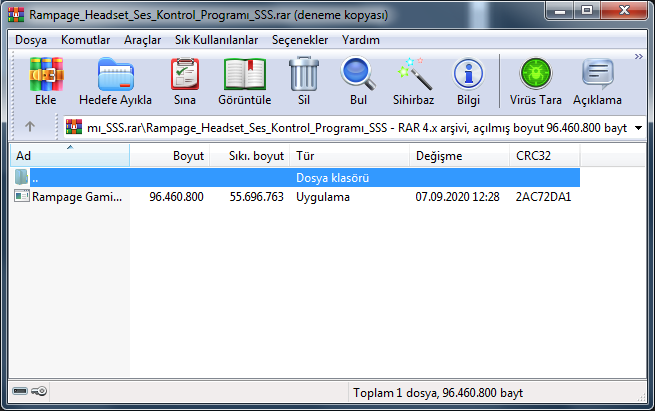
Task: Click the Dosya klasörü row text
Action: (333, 178)
